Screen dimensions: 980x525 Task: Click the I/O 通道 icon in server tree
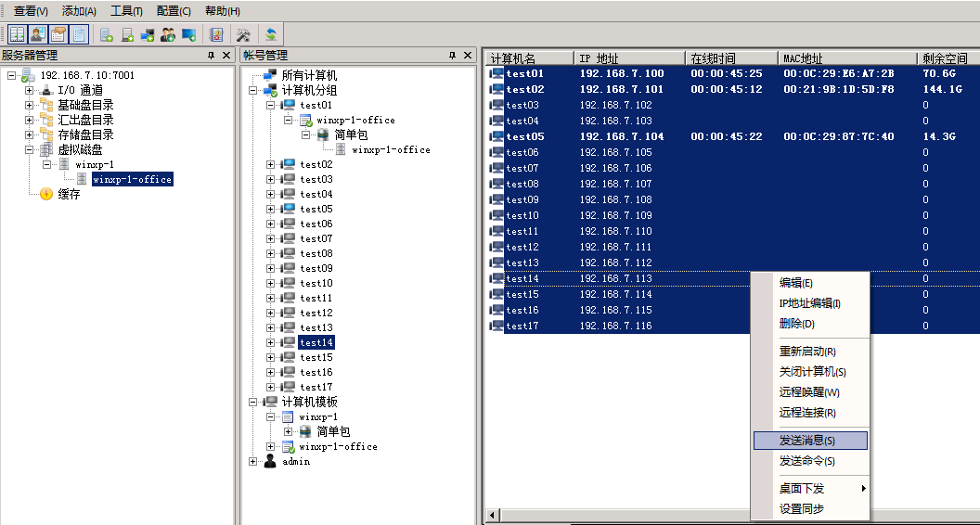point(46,91)
